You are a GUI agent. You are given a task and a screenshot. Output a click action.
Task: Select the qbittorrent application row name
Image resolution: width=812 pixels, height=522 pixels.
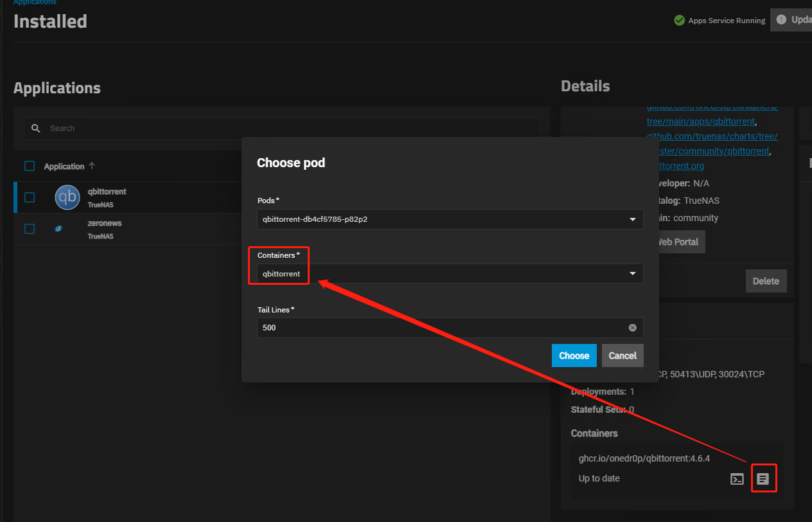107,192
